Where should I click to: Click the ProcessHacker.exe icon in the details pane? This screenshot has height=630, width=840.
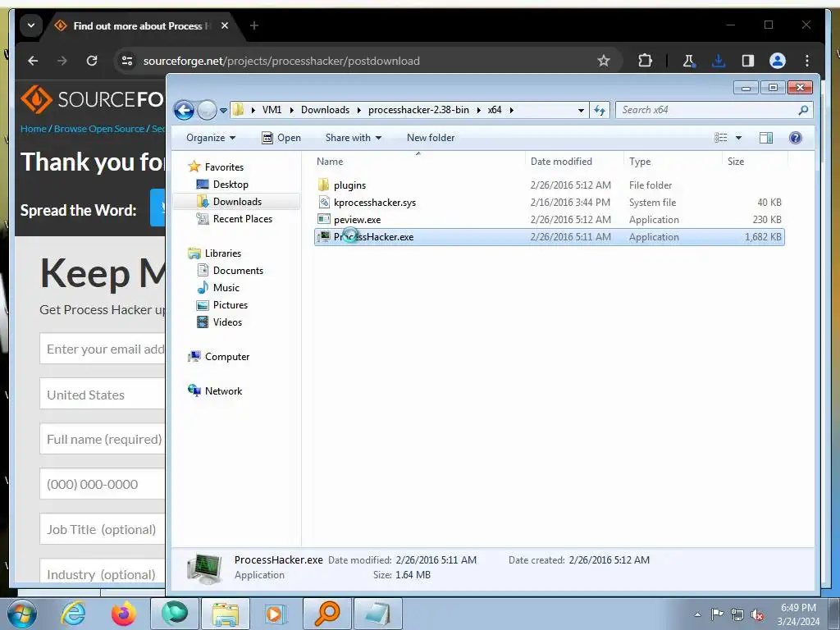click(204, 568)
